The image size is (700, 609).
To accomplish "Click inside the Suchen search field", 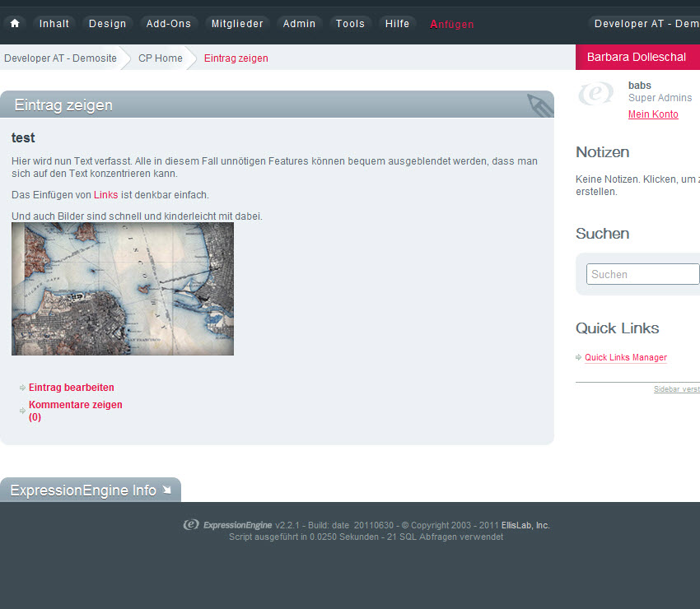I will (x=642, y=274).
